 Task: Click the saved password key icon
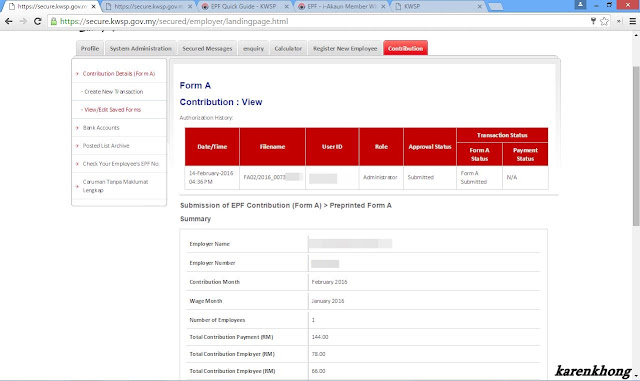593,21
